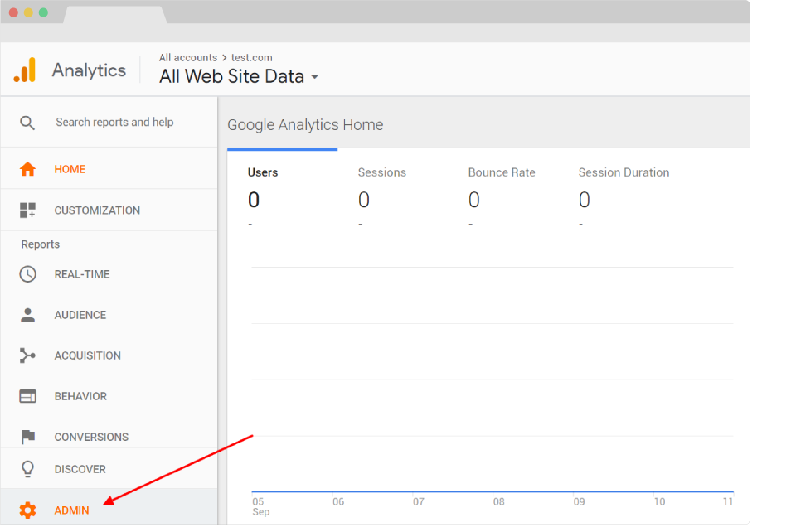Image resolution: width=796 pixels, height=532 pixels.
Task: Expand the Home orange house icon
Action: pos(27,168)
